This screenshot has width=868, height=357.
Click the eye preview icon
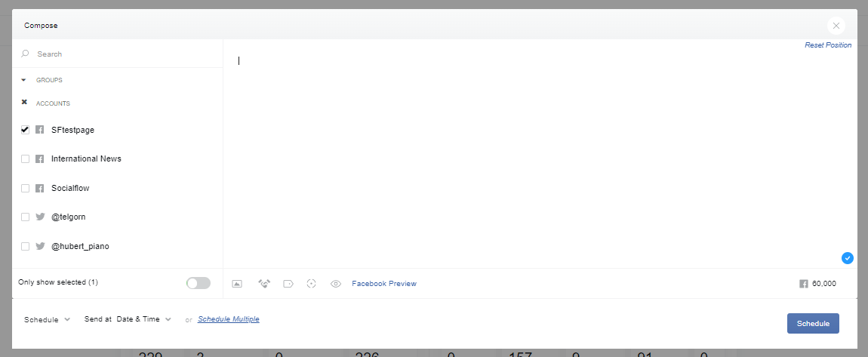(x=335, y=284)
